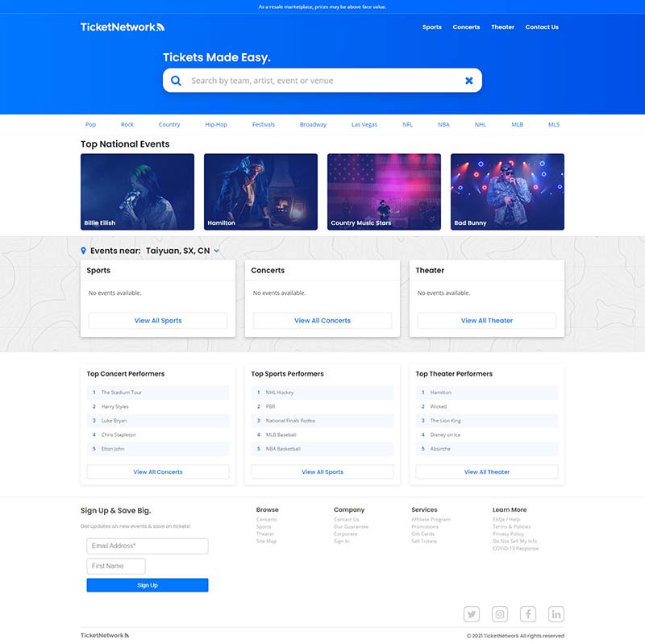This screenshot has height=644, width=645.
Task: Open Our Guarantee footer link
Action: 352,527
